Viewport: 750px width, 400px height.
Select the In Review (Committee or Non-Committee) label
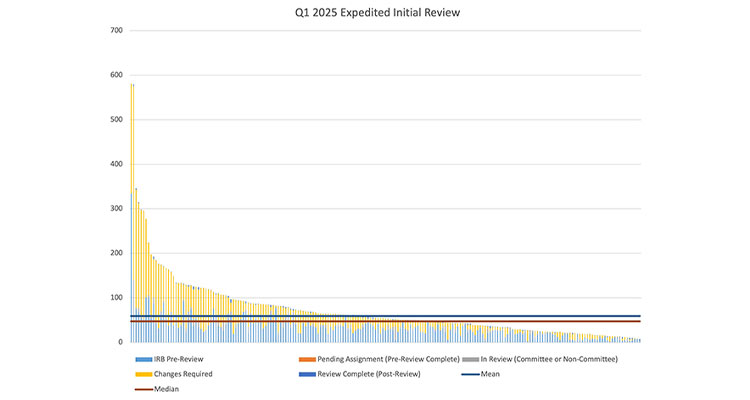[549, 359]
